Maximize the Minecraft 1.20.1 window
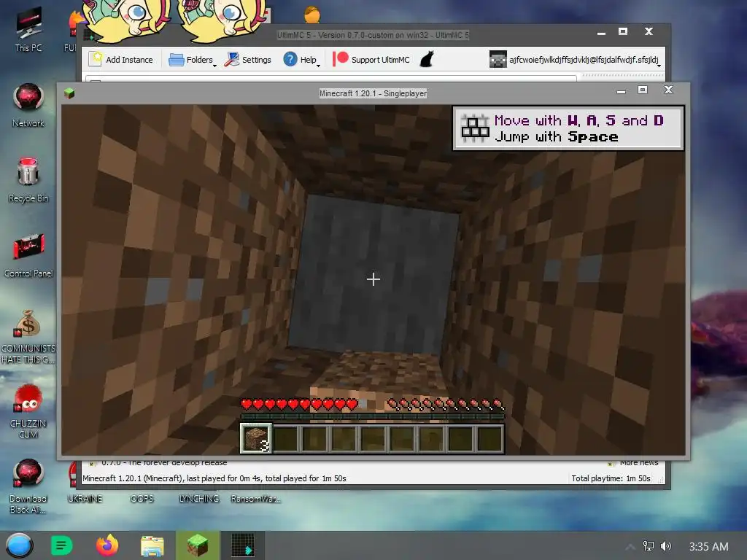Screen dimensions: 747x560 pyautogui.click(x=643, y=90)
